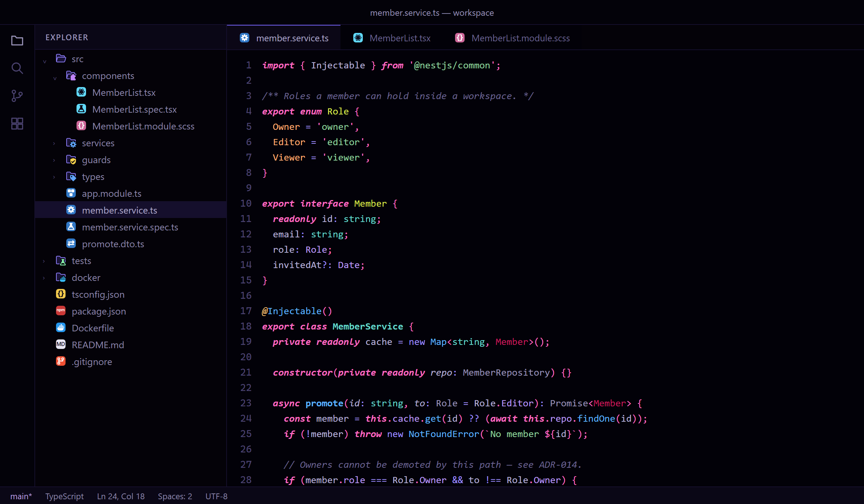Expand the docker folder chevron
864x504 pixels.
pos(44,278)
